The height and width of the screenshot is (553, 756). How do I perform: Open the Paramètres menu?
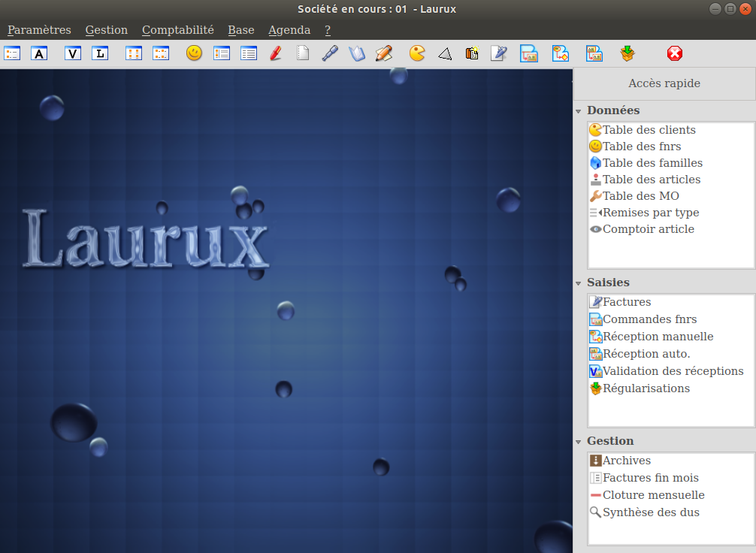39,30
